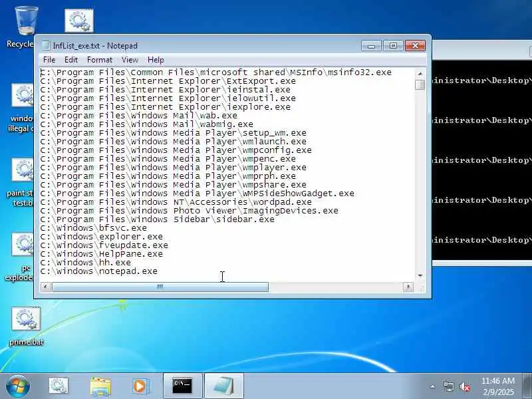Open the Format menu in Notepad

tap(99, 60)
